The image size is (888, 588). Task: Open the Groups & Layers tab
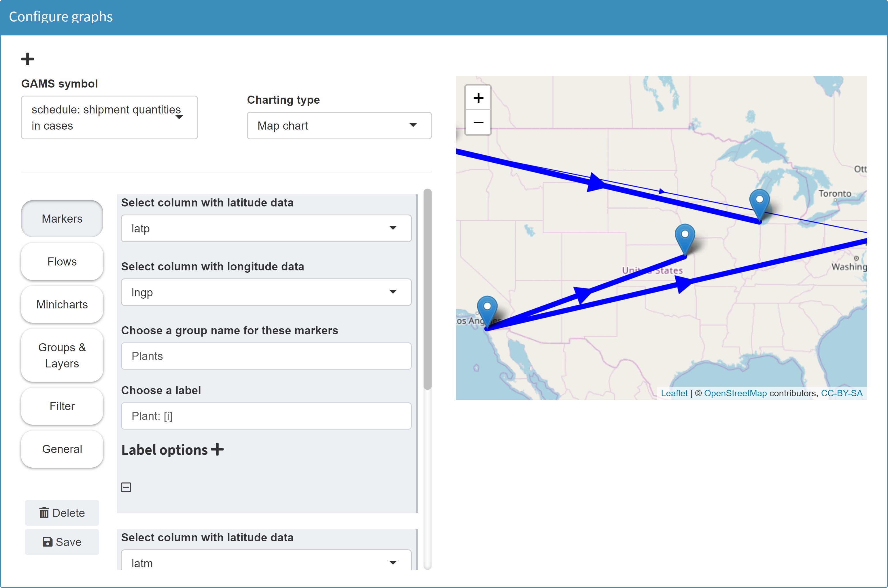[62, 355]
